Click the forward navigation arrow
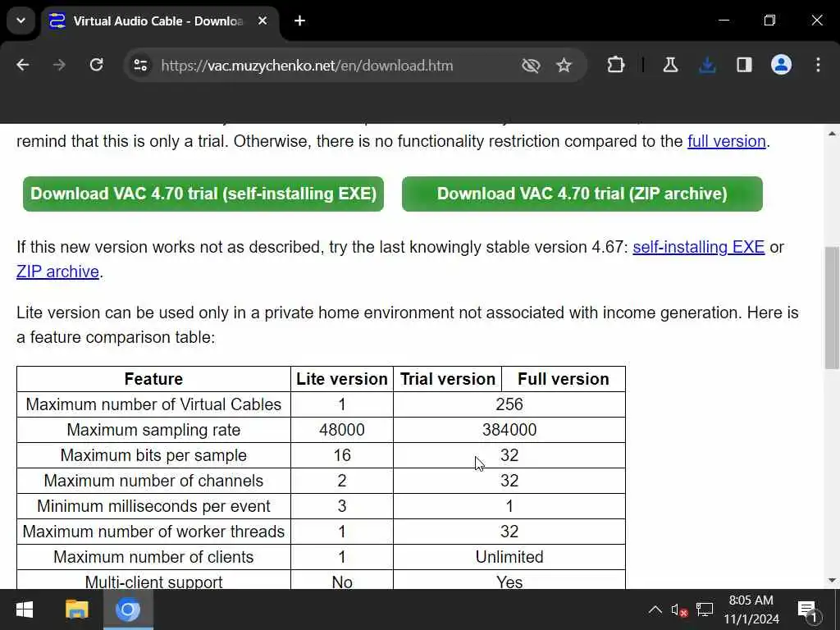The height and width of the screenshot is (630, 840). pyautogui.click(x=59, y=66)
